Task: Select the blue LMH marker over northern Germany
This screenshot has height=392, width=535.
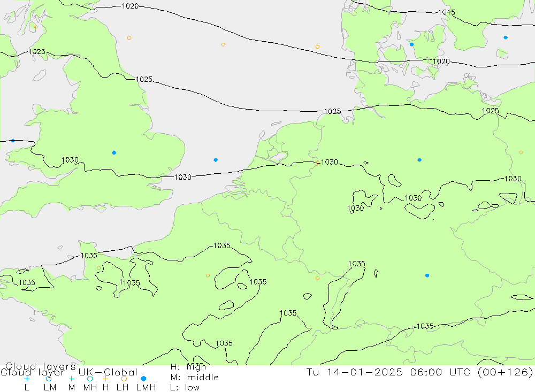Action: [x=419, y=160]
